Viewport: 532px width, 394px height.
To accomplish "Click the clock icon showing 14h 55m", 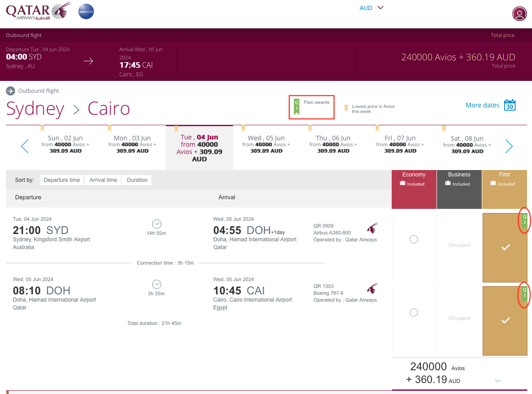I will tap(156, 224).
